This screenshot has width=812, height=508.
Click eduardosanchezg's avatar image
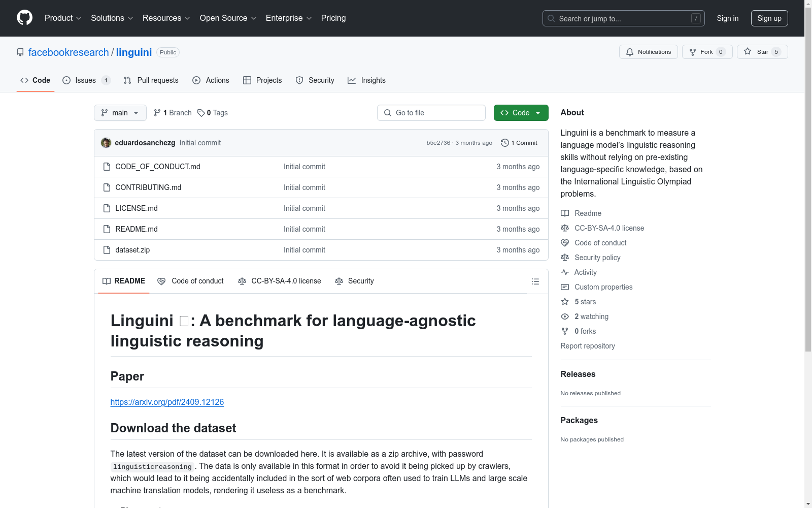[106, 143]
